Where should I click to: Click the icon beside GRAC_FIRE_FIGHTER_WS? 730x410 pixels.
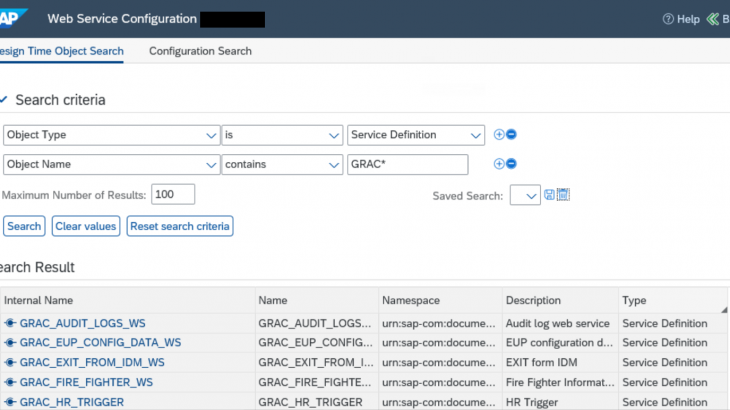click(x=10, y=382)
